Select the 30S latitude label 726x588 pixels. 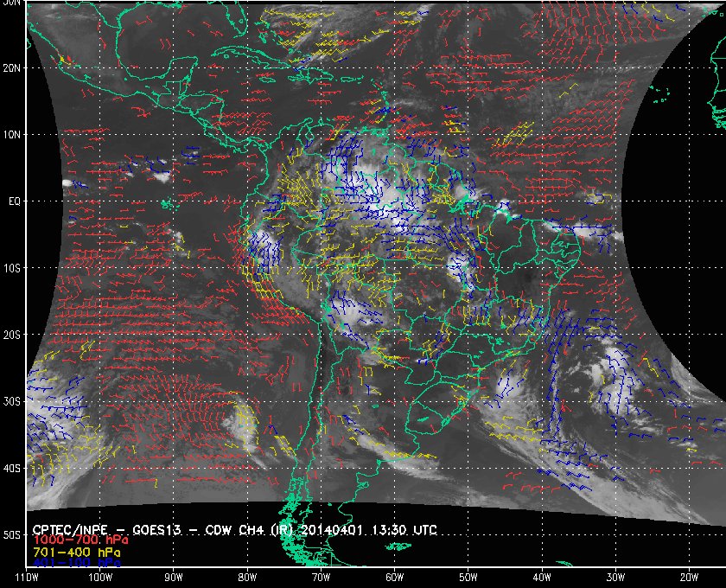tap(11, 401)
